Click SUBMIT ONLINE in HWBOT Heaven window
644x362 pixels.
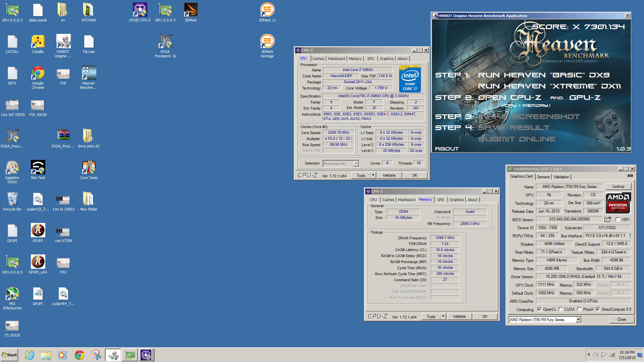click(x=517, y=139)
